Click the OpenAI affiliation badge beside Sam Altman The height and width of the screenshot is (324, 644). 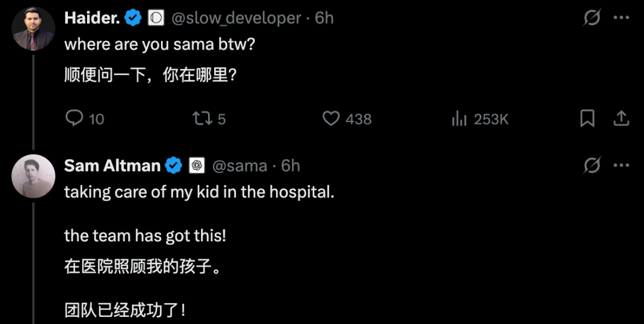(197, 166)
